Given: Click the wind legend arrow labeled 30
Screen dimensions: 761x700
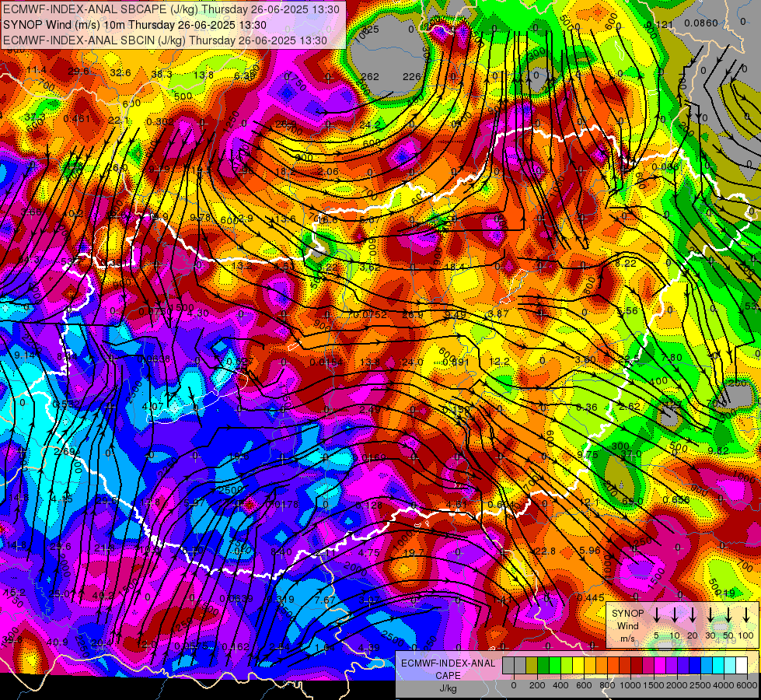Looking at the screenshot, I should pyautogui.click(x=710, y=615).
